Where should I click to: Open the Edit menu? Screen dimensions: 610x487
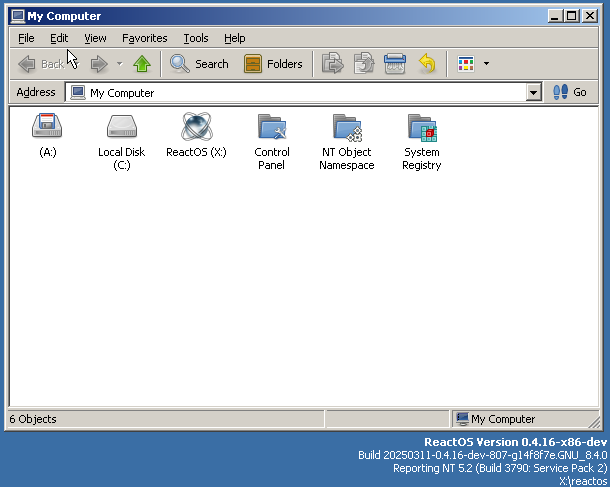tap(59, 38)
